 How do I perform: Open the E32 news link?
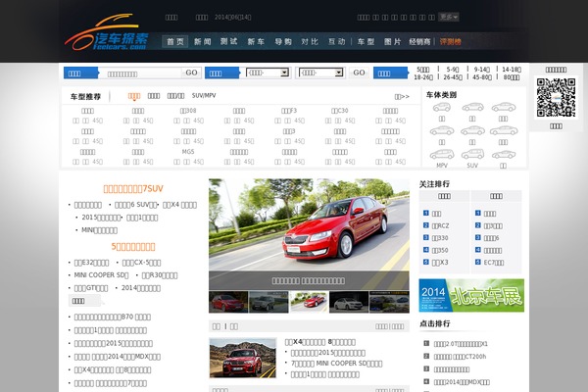point(91,263)
